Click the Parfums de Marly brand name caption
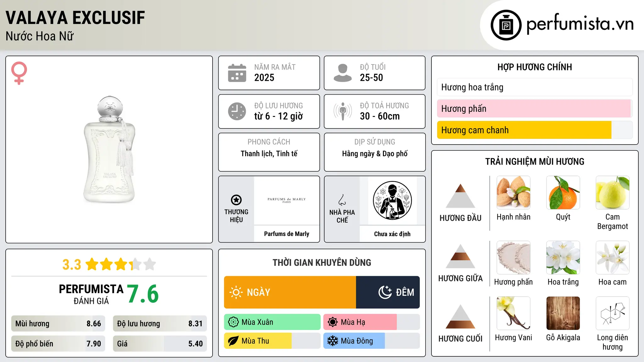The height and width of the screenshot is (362, 644). 286,234
